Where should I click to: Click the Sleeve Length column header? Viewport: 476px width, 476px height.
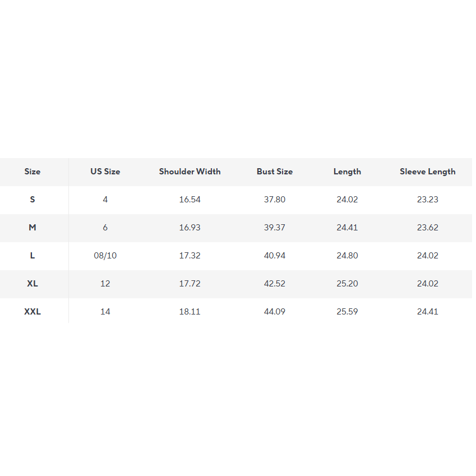coord(427,172)
